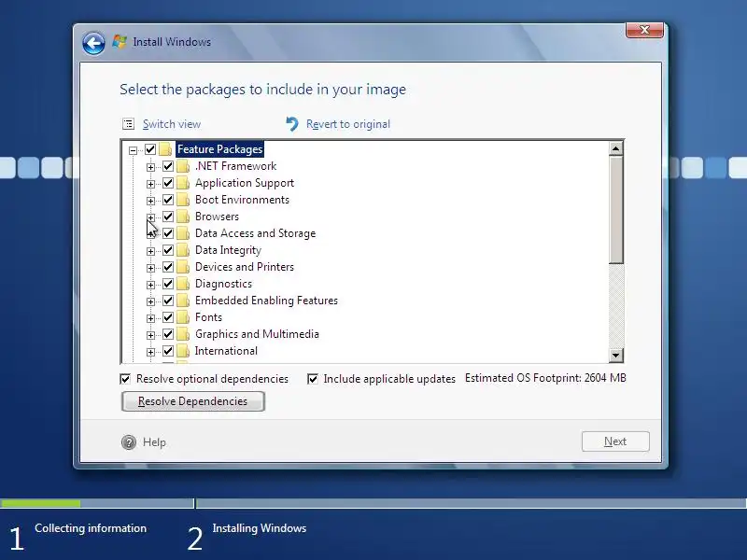Expand the .NET Framework node
The height and width of the screenshot is (560, 747).
click(150, 167)
